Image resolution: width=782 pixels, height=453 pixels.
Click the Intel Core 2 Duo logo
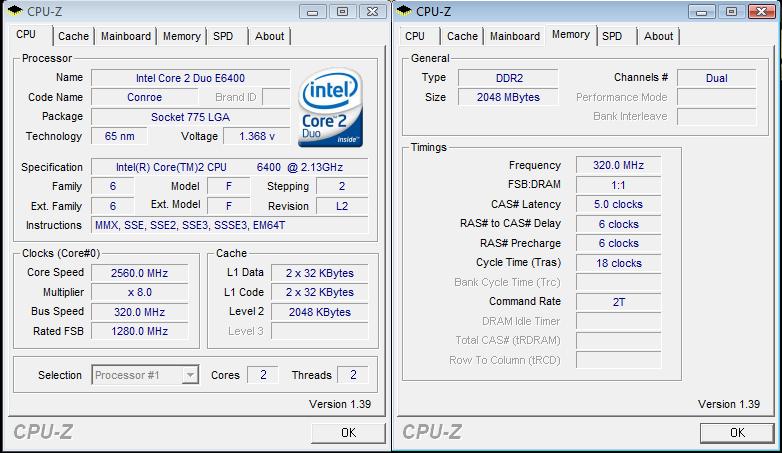pyautogui.click(x=330, y=107)
